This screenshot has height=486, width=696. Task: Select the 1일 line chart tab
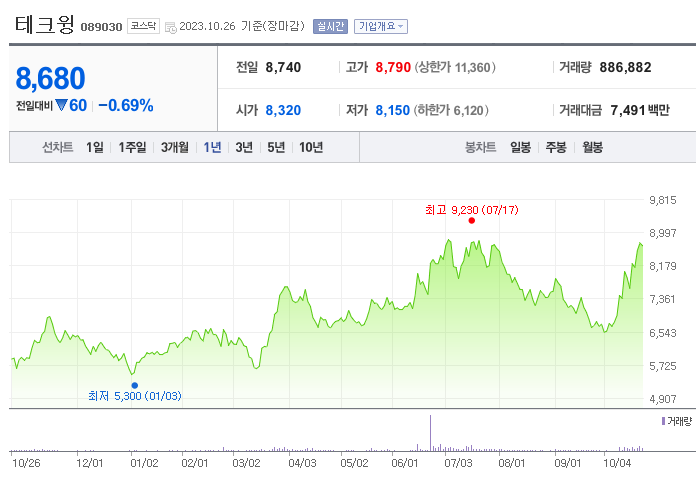click(95, 147)
